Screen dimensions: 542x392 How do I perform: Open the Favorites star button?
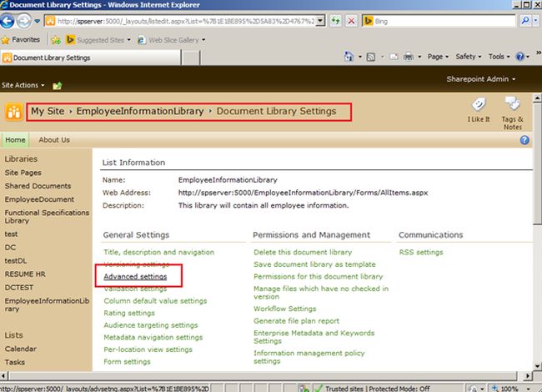pyautogui.click(x=21, y=40)
